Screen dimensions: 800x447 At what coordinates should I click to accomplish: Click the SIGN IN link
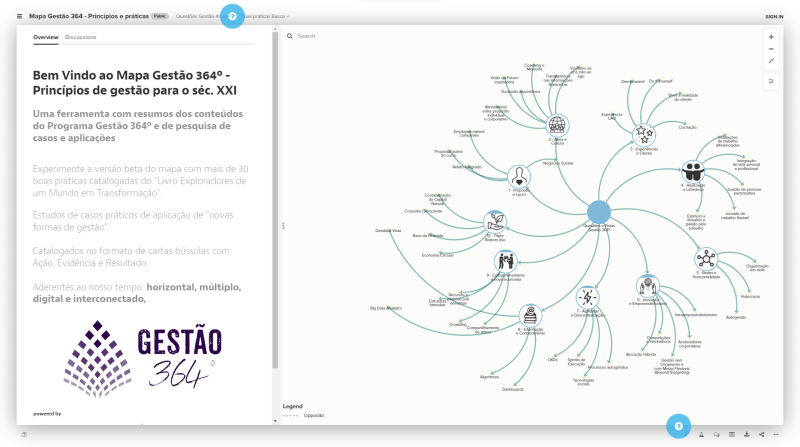(774, 17)
